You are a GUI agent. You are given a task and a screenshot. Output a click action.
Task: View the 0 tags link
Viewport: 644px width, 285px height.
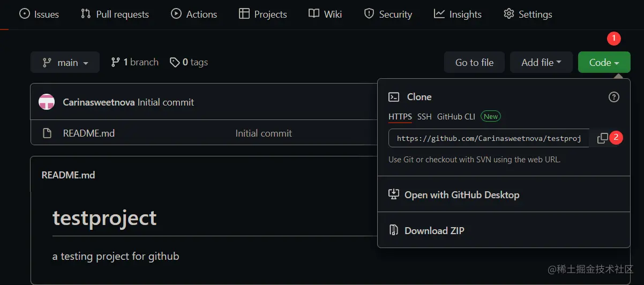(x=189, y=62)
